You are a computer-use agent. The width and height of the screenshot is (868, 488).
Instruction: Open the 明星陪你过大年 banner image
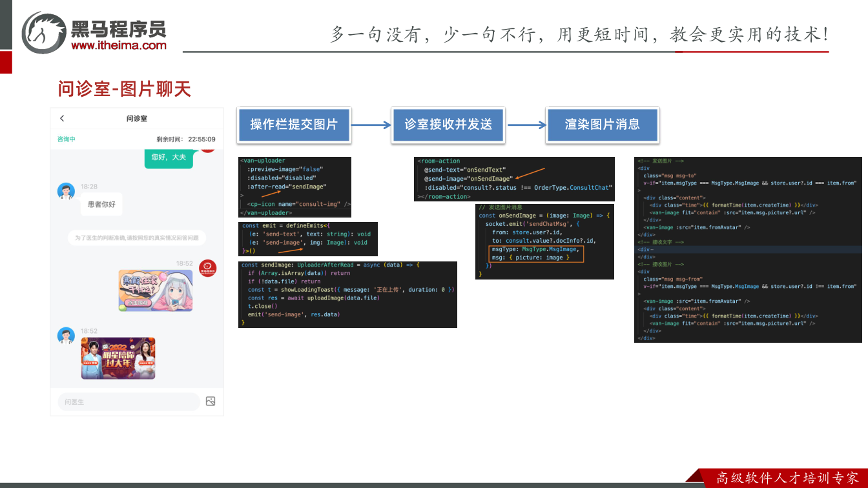pos(118,358)
